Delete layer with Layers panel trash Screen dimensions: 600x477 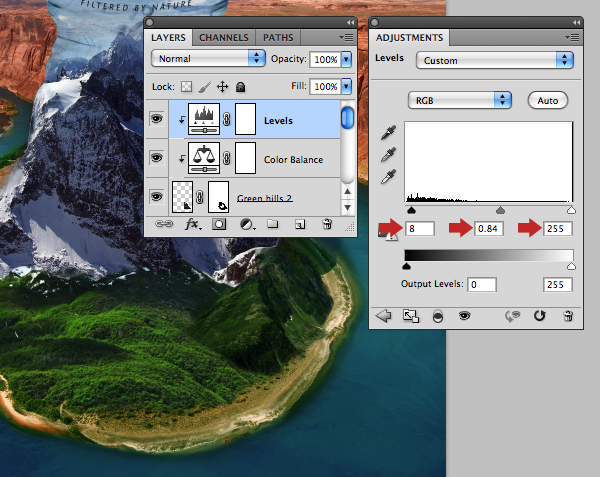click(x=327, y=224)
